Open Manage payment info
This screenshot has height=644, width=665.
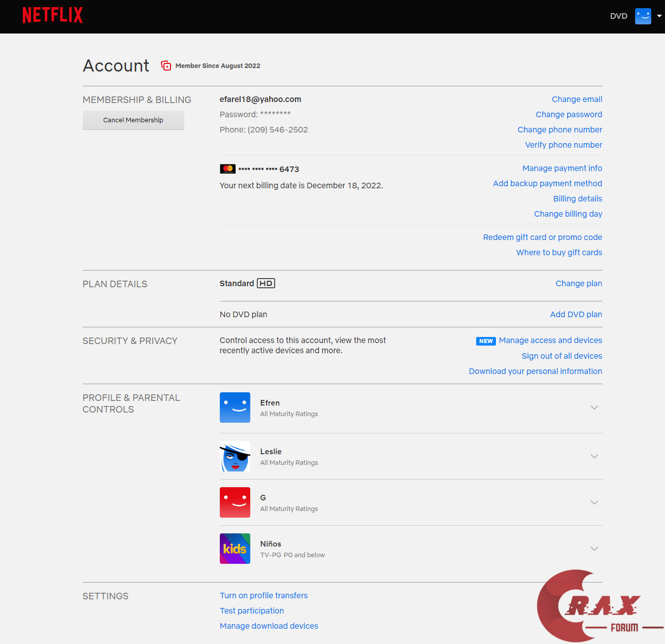click(x=562, y=168)
